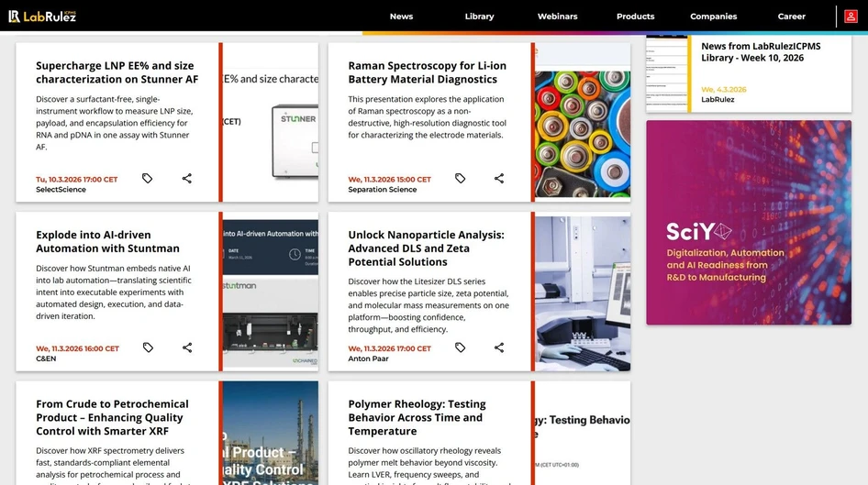Click tag icon on Raman Spectroscopy card
868x485 pixels.
click(x=460, y=178)
